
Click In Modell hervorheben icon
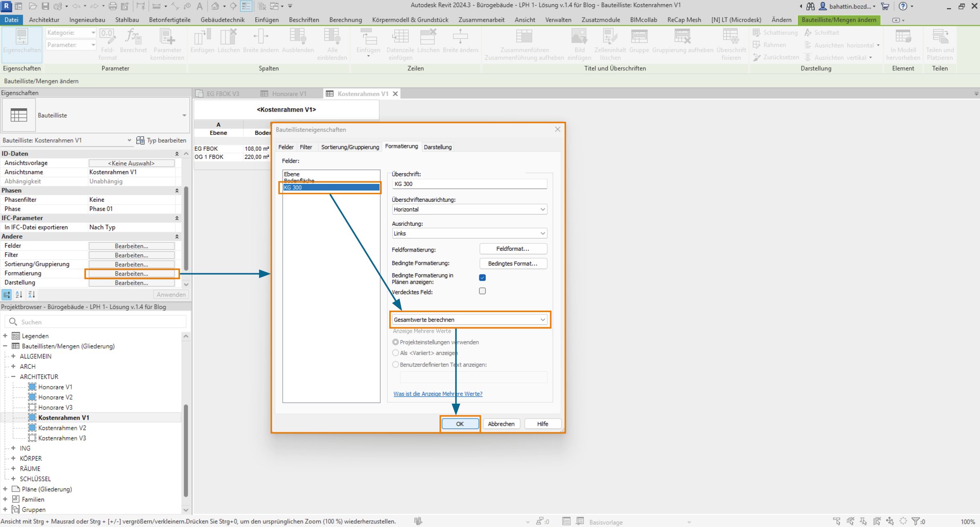903,44
